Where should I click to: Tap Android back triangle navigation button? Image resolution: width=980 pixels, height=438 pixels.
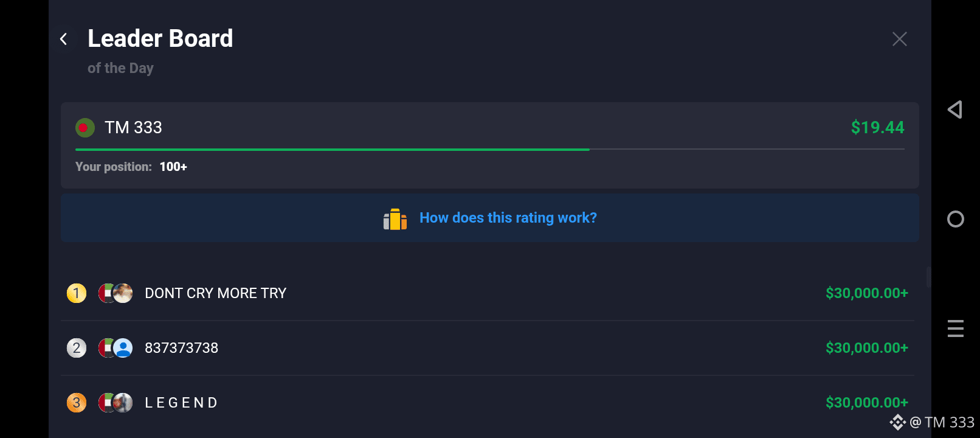coord(955,109)
